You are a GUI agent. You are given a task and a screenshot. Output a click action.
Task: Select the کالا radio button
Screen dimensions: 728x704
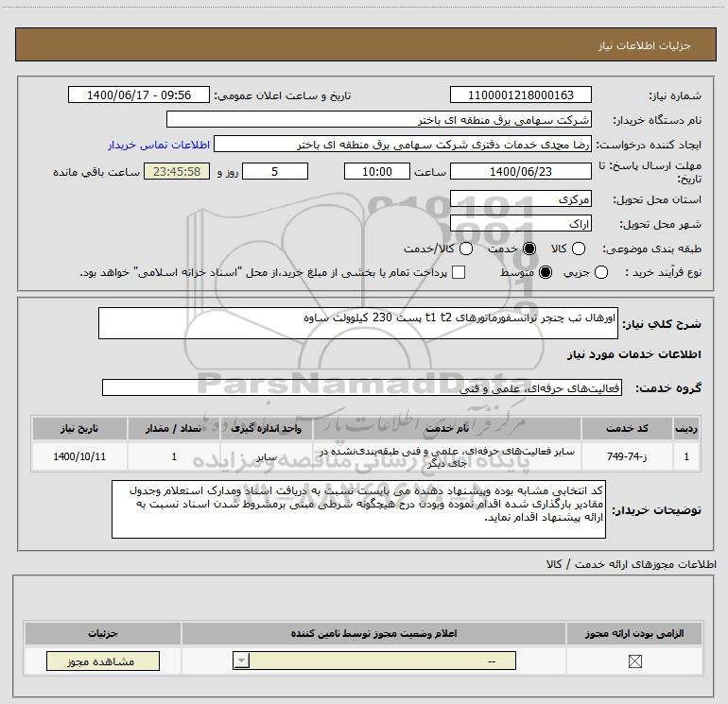(x=578, y=249)
